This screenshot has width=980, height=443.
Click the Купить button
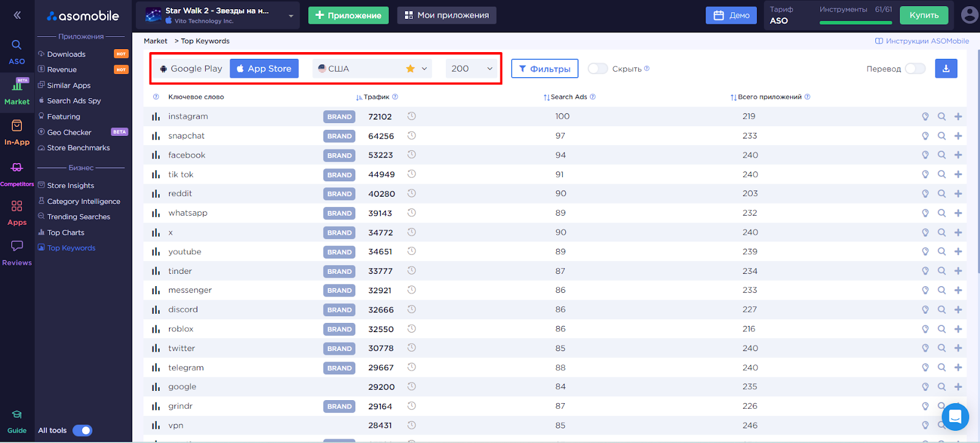[x=924, y=15]
